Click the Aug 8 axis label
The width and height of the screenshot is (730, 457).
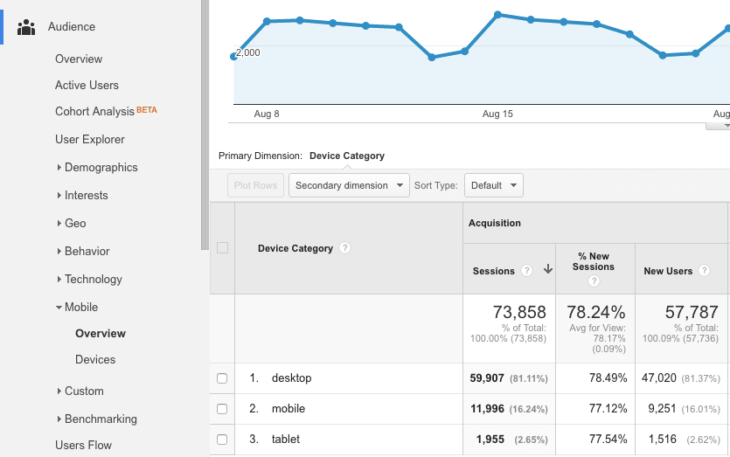click(266, 114)
